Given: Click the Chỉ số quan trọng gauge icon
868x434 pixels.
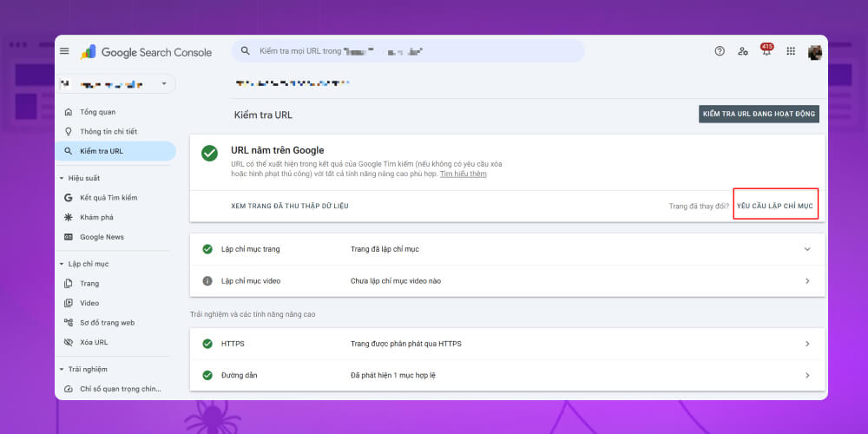Looking at the screenshot, I should (x=68, y=389).
